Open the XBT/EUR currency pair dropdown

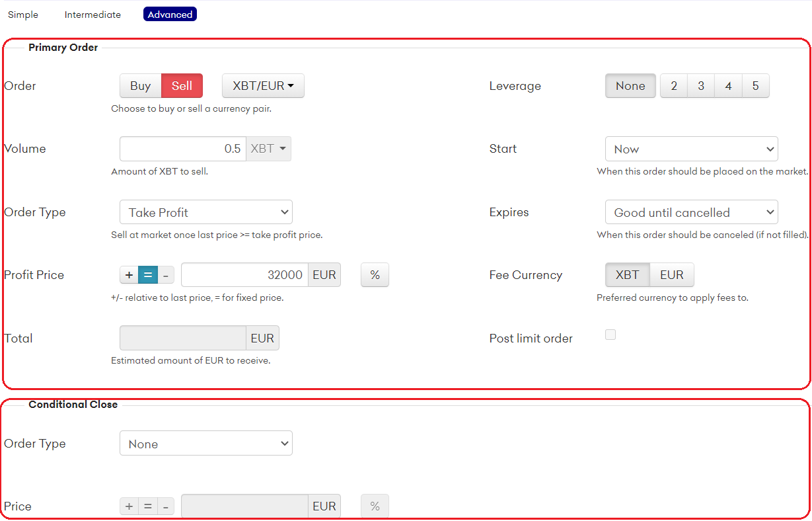(x=263, y=86)
